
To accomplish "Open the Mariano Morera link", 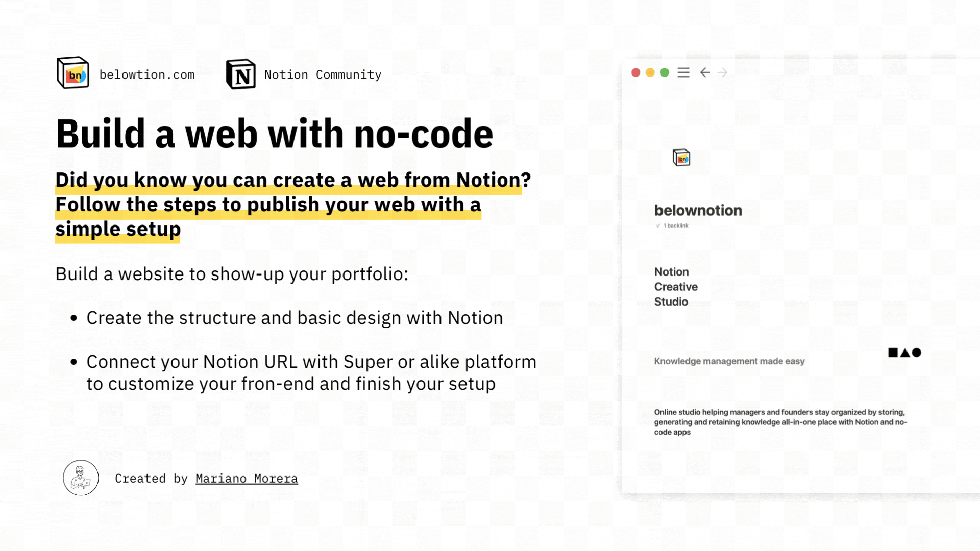I will point(247,479).
